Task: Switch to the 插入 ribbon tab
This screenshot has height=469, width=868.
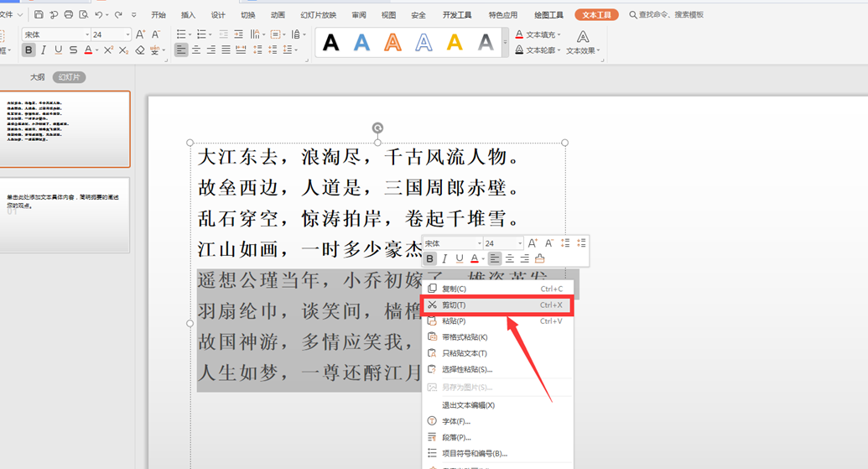Action: tap(188, 15)
